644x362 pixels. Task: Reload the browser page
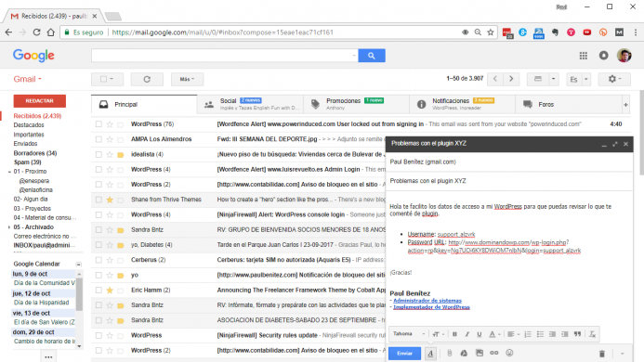click(x=36, y=32)
